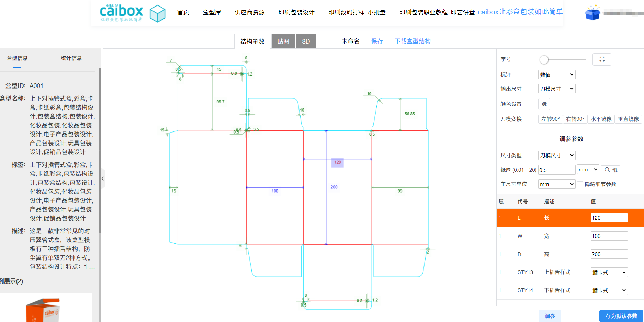This screenshot has height=322, width=644.
Task: Click the orange box preview thumbnail
Action: pyautogui.click(x=43, y=310)
